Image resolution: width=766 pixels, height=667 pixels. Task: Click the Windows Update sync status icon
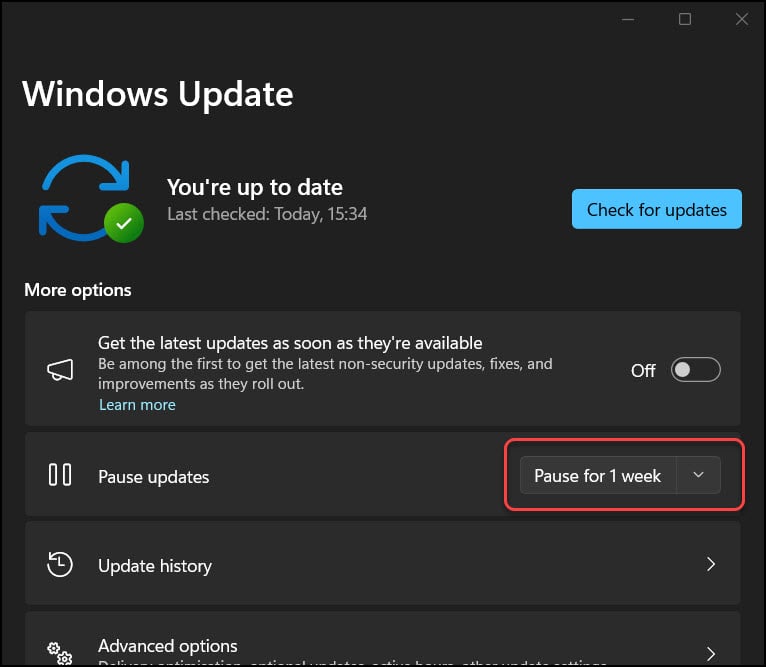(x=90, y=199)
